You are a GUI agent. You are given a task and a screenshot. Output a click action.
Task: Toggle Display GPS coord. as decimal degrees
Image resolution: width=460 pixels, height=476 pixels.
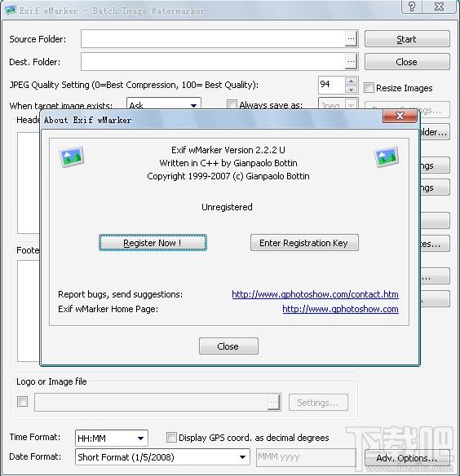click(x=171, y=438)
